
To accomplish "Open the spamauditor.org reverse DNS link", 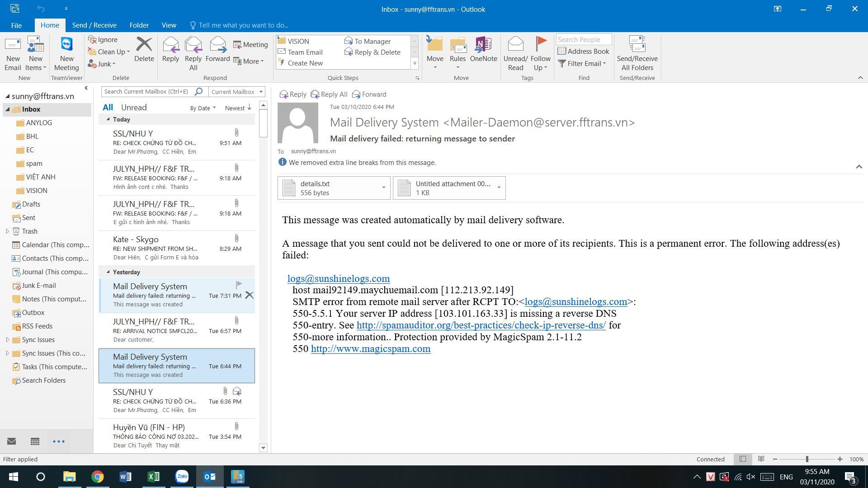I will pos(481,325).
